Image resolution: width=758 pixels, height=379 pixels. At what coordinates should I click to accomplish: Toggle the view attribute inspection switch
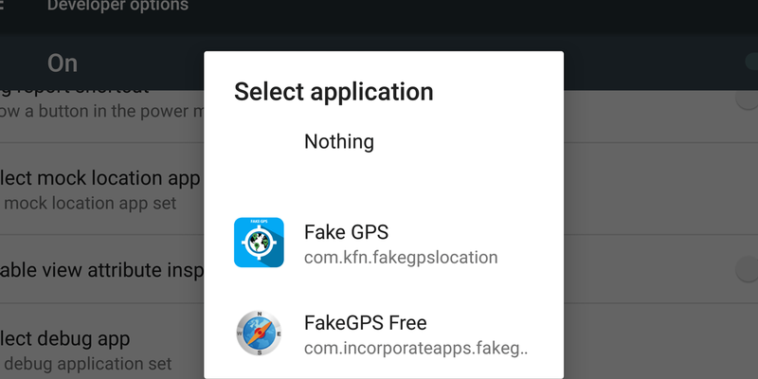pos(746,270)
